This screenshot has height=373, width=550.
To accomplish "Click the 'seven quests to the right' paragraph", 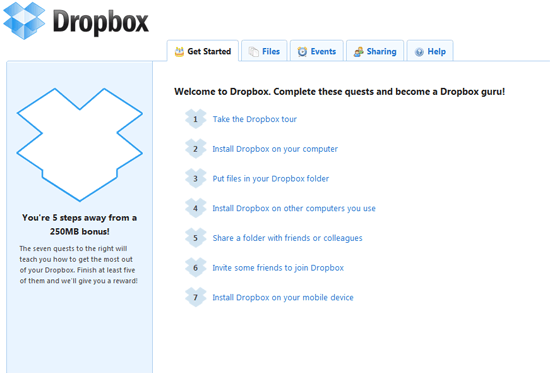I will (x=78, y=265).
